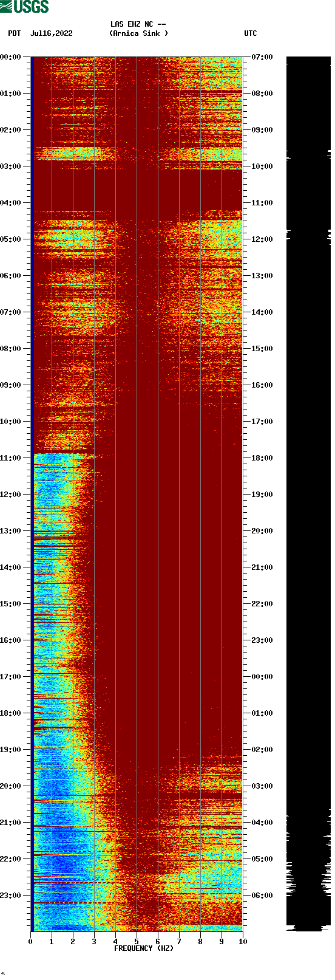This screenshot has width=335, height=980.
Task: Click the FREQUENCY (HZ) axis title
Action: (x=144, y=948)
